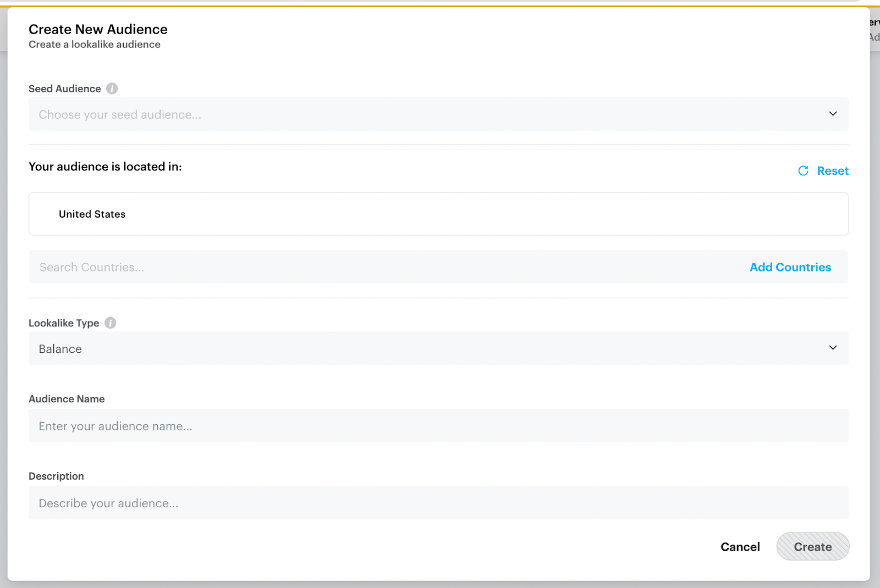Expand the Seed Audience dropdown
880x588 pixels.
pos(438,114)
